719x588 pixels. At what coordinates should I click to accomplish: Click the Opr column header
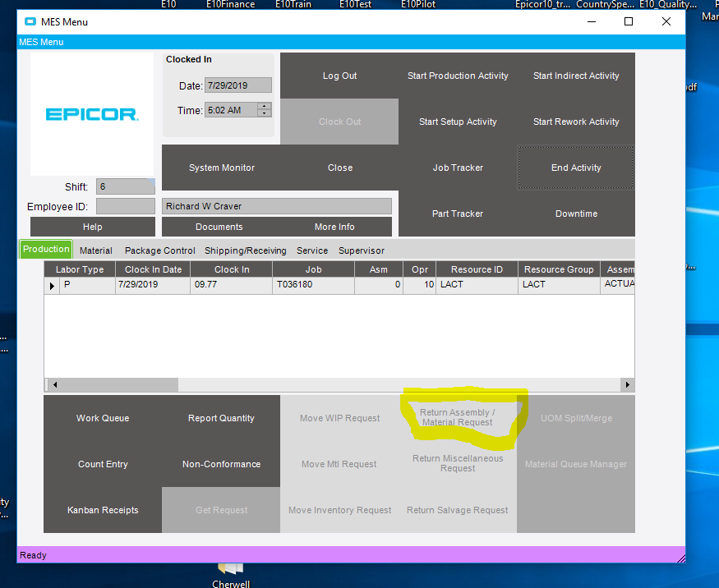coord(420,269)
